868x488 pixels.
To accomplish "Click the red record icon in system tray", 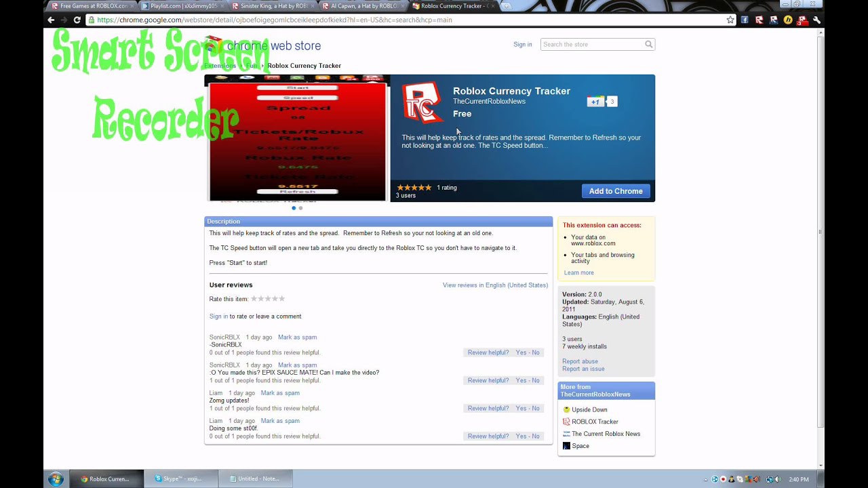I will coord(724,479).
